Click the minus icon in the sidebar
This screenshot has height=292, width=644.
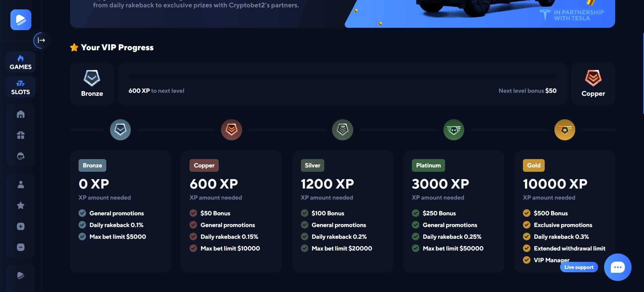[21, 247]
